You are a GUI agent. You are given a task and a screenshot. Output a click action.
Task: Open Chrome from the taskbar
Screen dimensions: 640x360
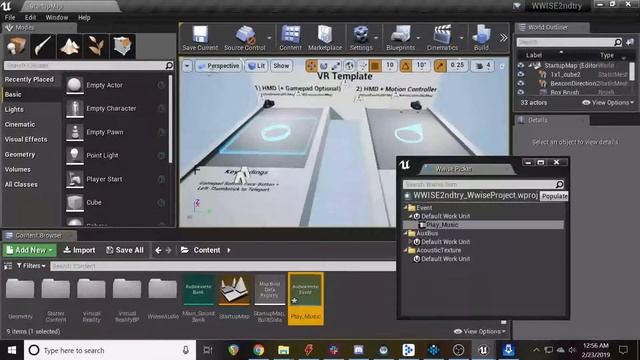pyautogui.click(x=258, y=350)
